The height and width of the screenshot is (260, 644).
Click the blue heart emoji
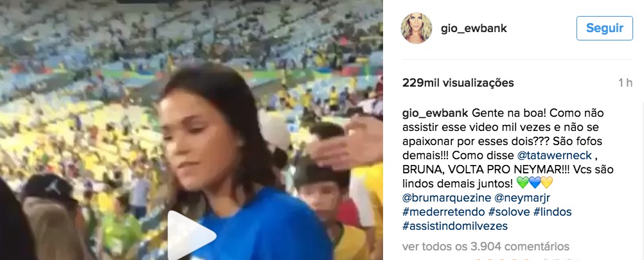click(535, 182)
